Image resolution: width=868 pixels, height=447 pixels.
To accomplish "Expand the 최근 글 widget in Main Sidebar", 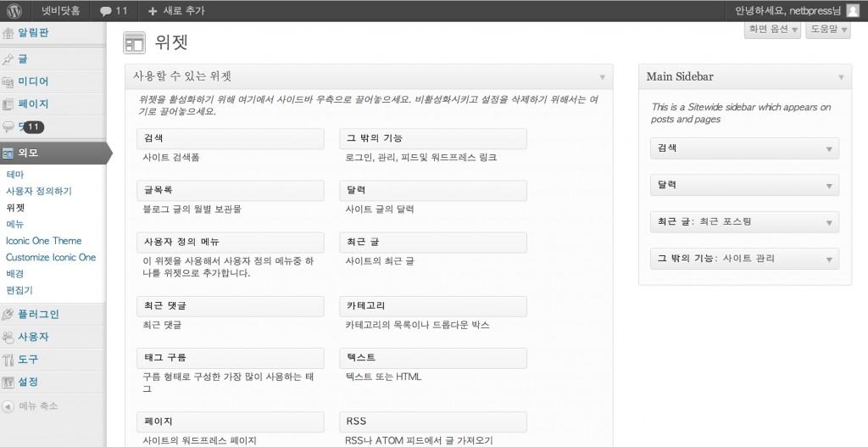I will click(830, 222).
